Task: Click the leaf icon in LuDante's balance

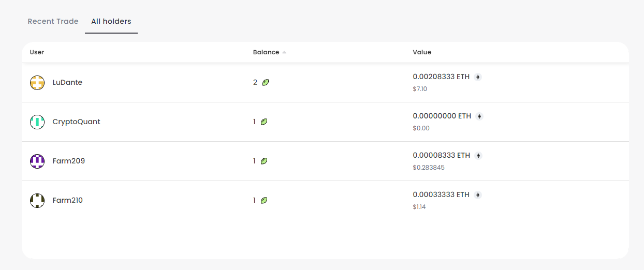Action: [266, 82]
